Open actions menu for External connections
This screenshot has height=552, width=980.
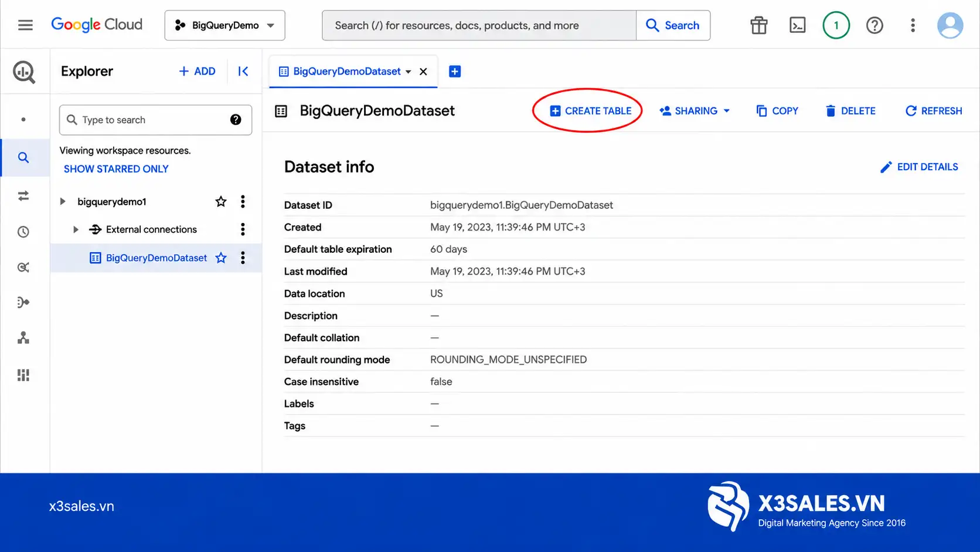click(243, 229)
